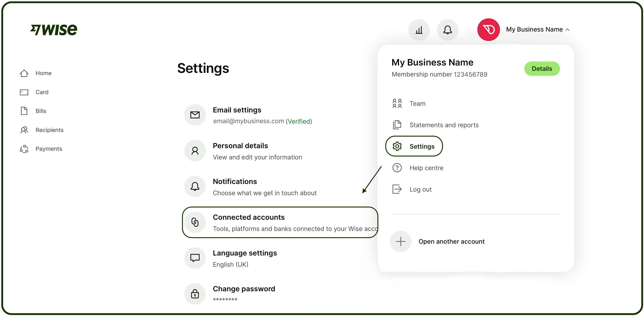
Task: Open Change password lock icon
Action: pyautogui.click(x=195, y=294)
